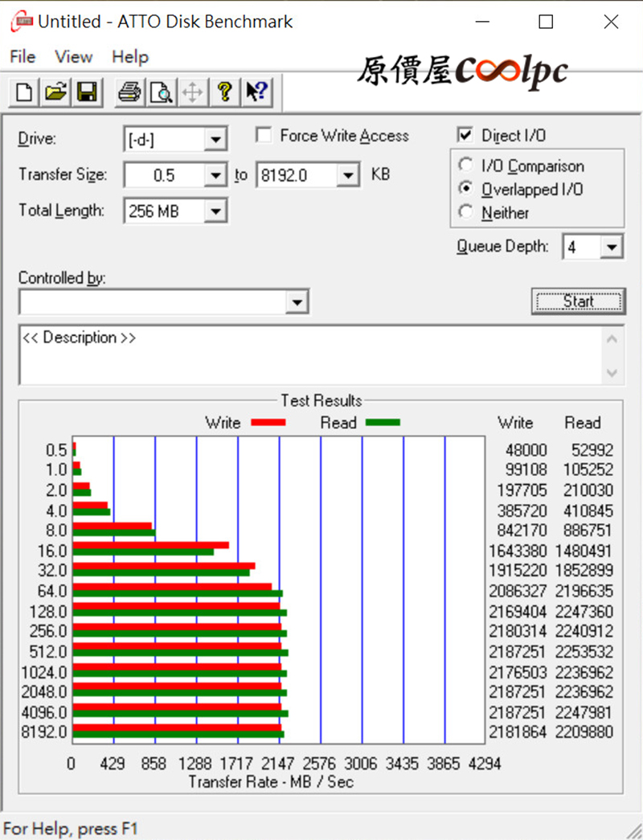643x840 pixels.
Task: Open the View menu
Action: pyautogui.click(x=74, y=57)
